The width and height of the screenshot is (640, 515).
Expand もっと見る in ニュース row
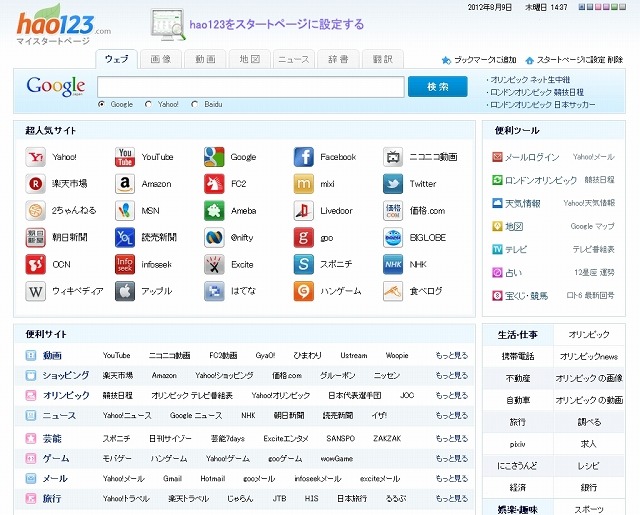tap(451, 415)
